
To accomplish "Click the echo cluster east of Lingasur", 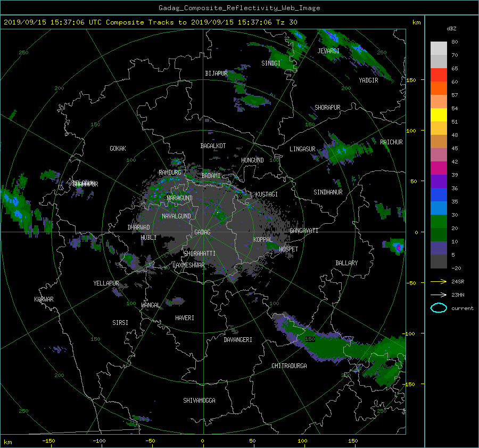I will click(342, 150).
